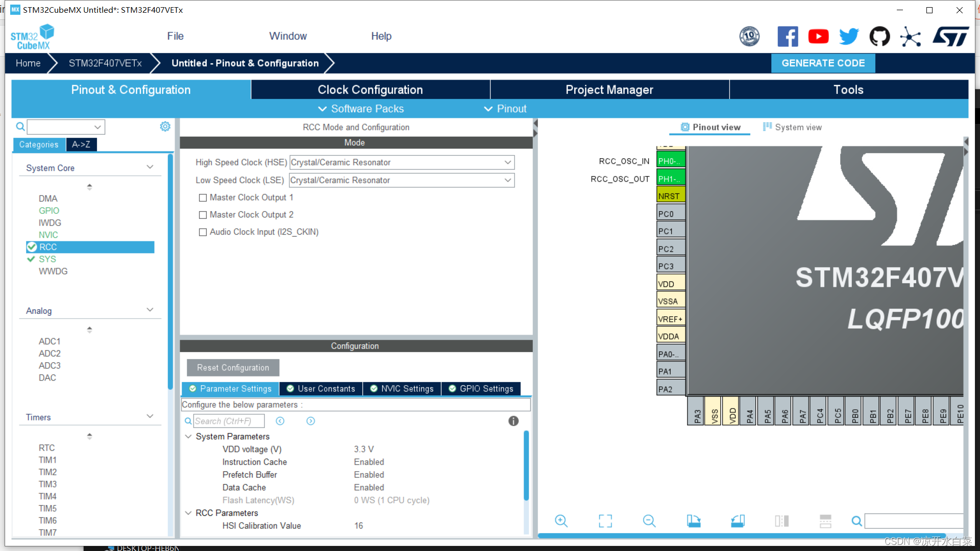Click the GENERATE CODE button
Screen dimensions: 980x551
point(824,63)
